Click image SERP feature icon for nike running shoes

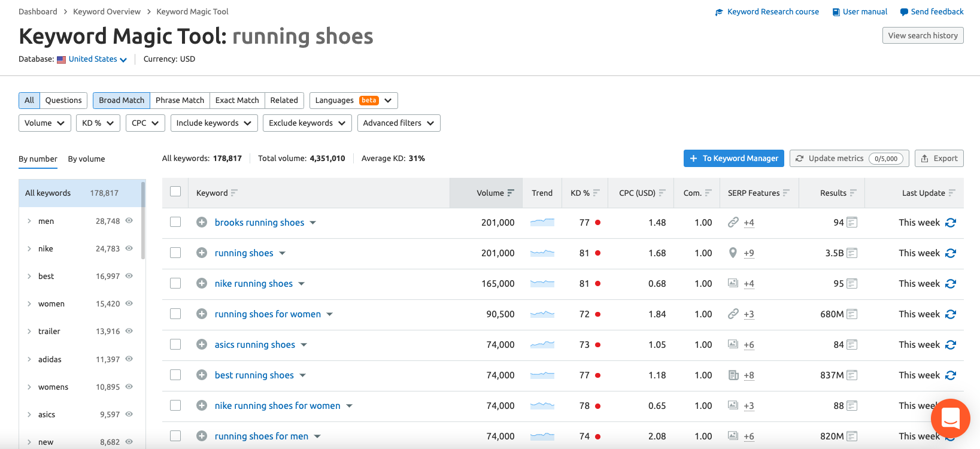coord(733,283)
